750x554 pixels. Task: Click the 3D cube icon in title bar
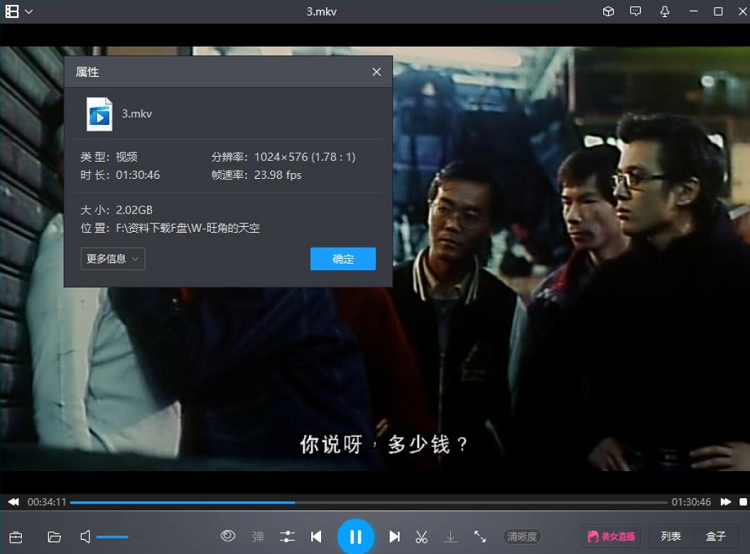pyautogui.click(x=607, y=11)
